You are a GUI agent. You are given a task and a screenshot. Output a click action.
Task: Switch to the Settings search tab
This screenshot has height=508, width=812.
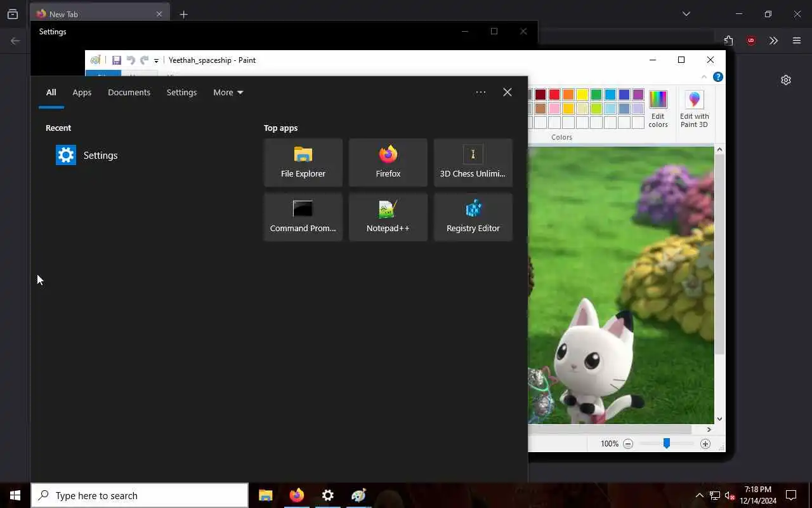point(181,92)
